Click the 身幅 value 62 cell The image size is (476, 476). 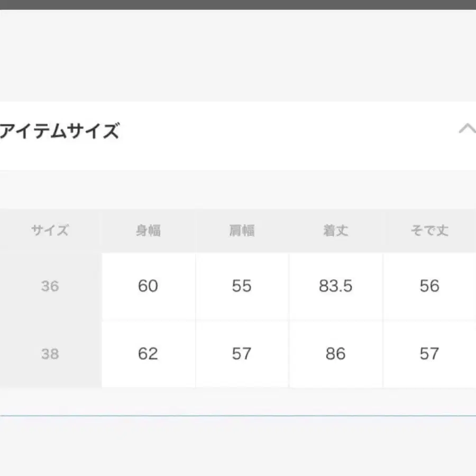pos(149,354)
